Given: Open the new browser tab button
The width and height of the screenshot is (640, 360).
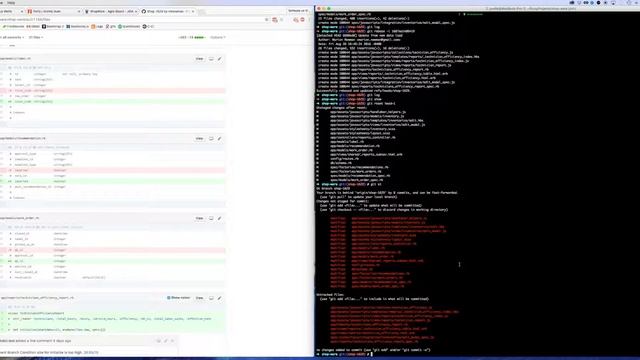Looking at the screenshot, I should (201, 11).
